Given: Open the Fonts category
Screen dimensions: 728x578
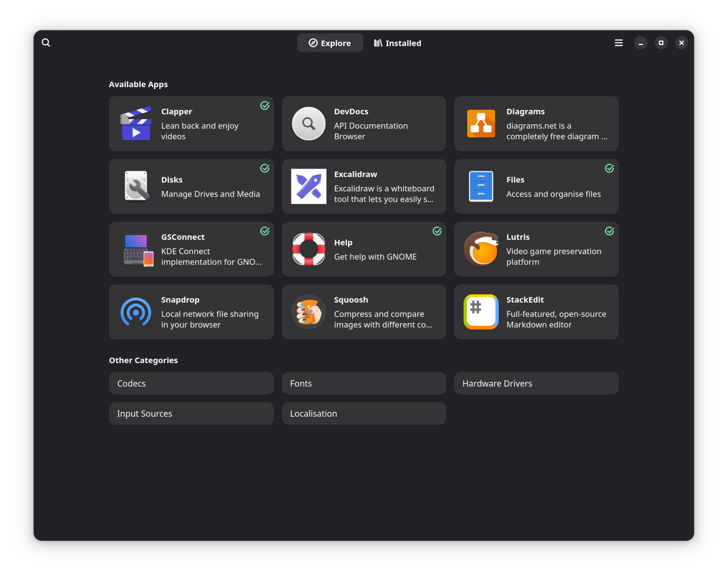Looking at the screenshot, I should tap(364, 383).
